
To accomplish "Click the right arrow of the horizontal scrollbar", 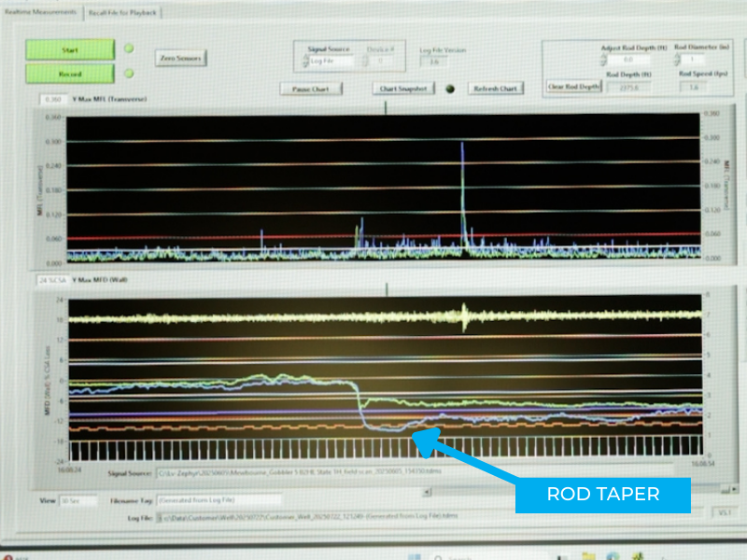I will (734, 489).
